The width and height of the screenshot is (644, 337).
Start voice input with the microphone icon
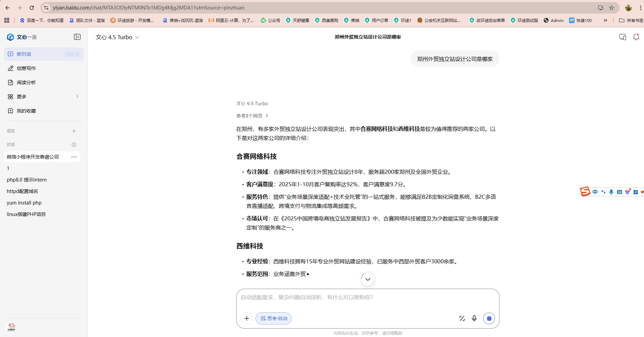click(x=474, y=318)
